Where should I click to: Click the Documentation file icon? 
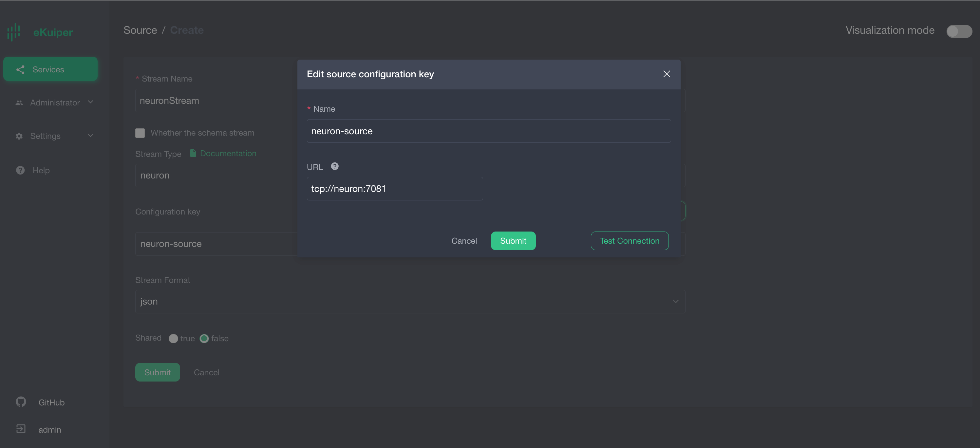[x=193, y=153]
